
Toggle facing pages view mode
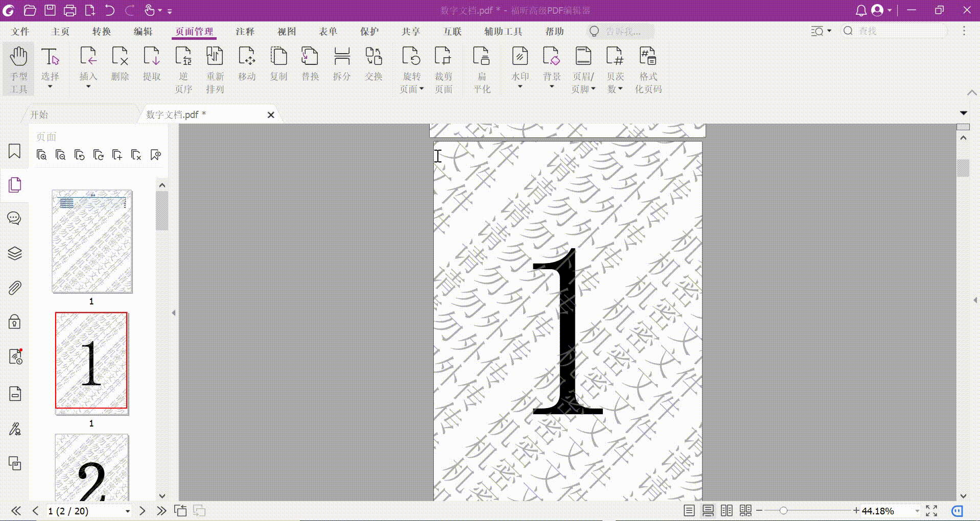[727, 511]
